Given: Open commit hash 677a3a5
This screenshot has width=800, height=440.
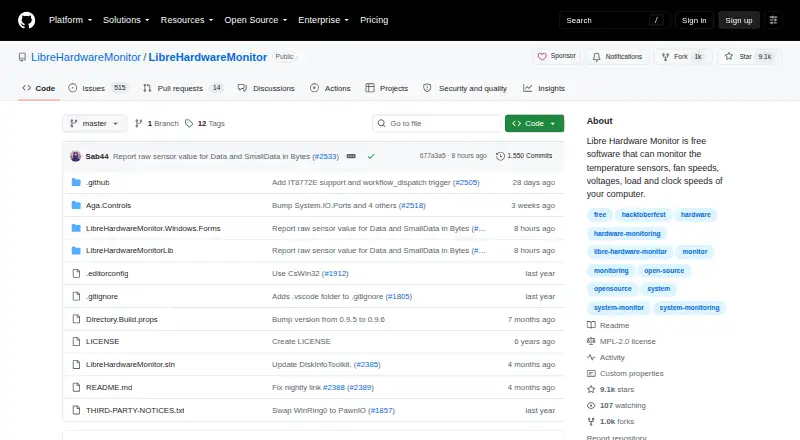Looking at the screenshot, I should click(x=432, y=156).
